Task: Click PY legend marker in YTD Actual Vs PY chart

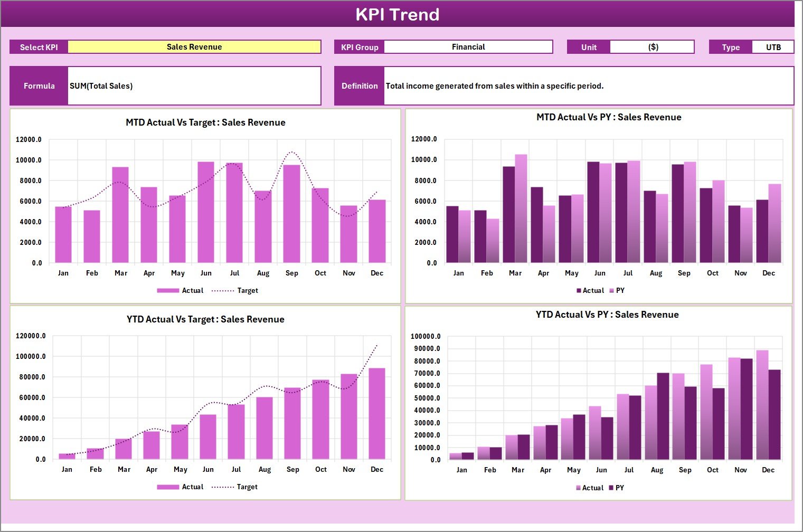Action: 611,488
